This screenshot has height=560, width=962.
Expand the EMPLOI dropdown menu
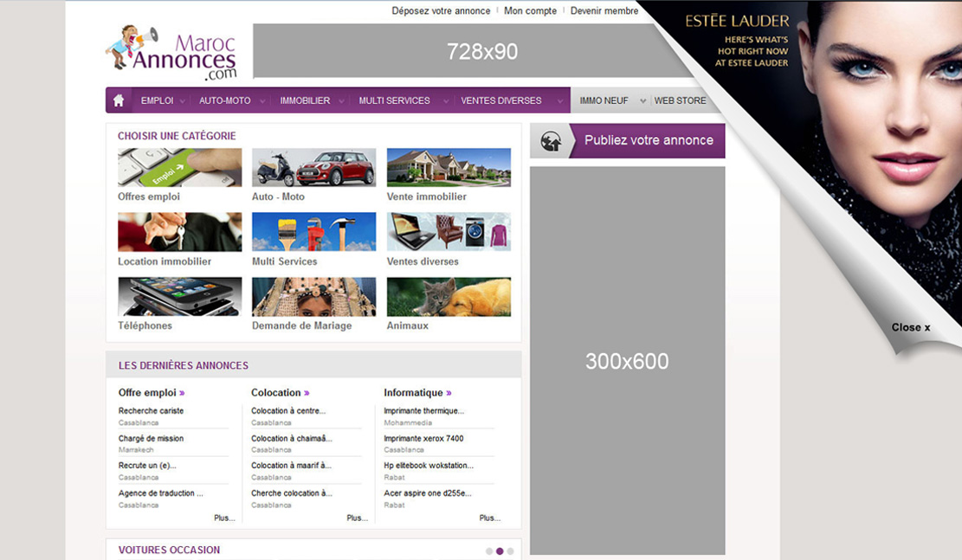click(x=162, y=100)
